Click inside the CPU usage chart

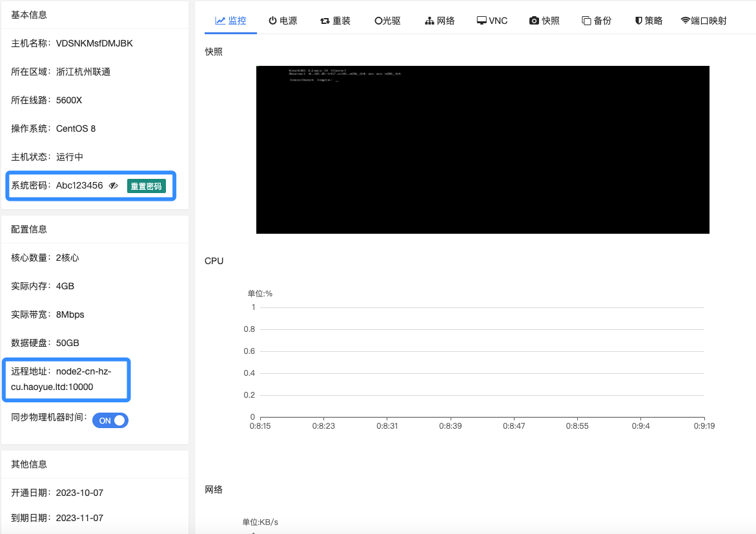pyautogui.click(x=481, y=362)
